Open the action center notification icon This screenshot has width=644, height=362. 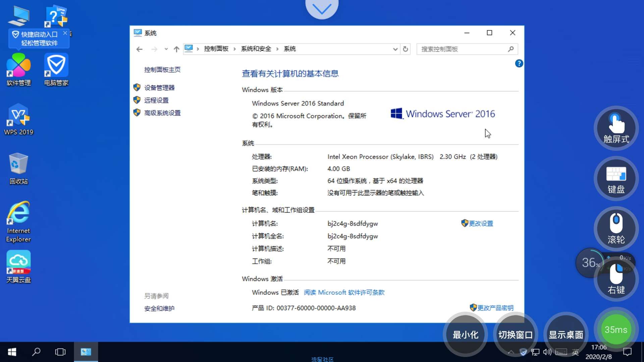[x=627, y=352]
